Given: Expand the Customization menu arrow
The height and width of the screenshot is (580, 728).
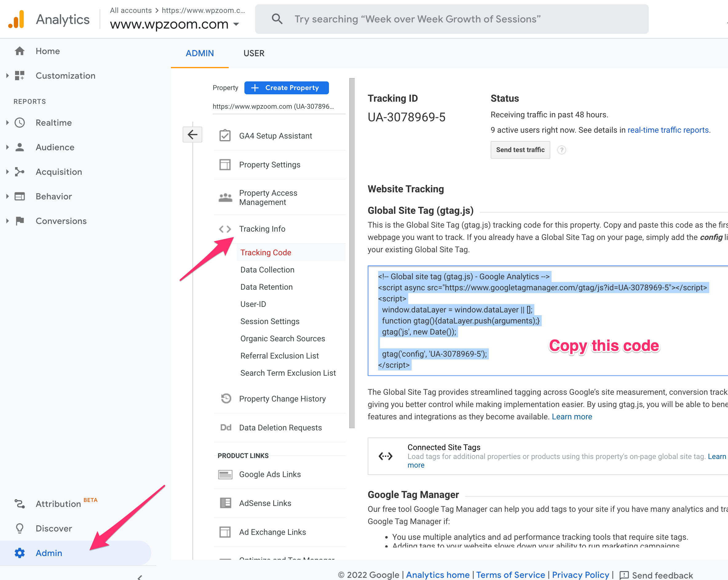Looking at the screenshot, I should click(7, 76).
